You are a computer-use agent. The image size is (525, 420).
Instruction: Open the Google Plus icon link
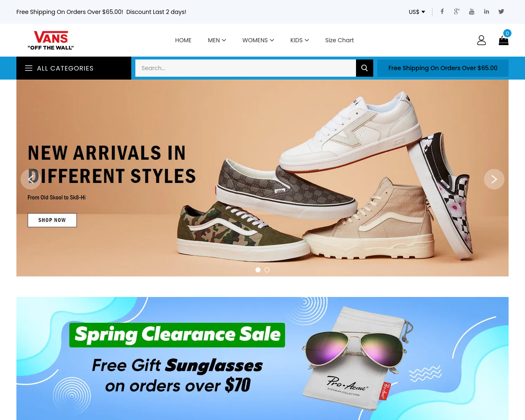coord(457,11)
